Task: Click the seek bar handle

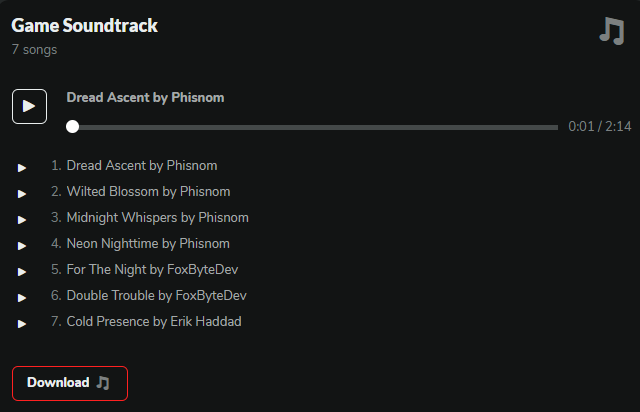Action: click(x=72, y=127)
